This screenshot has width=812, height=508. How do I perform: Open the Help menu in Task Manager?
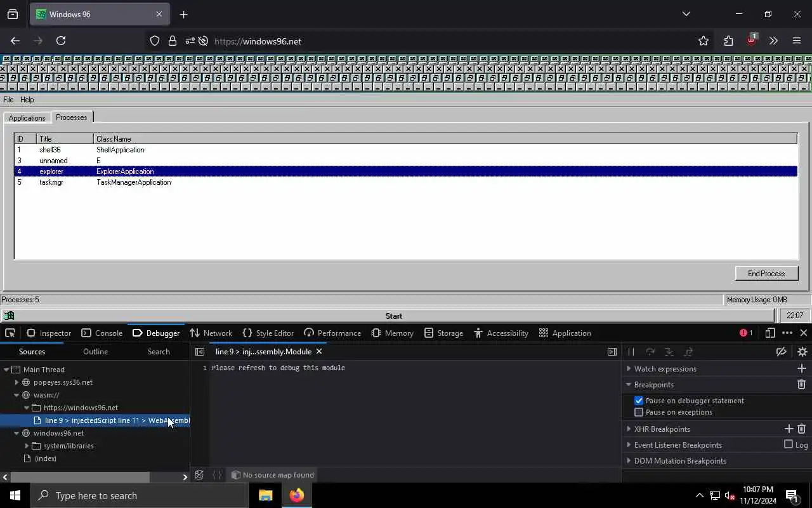point(27,100)
